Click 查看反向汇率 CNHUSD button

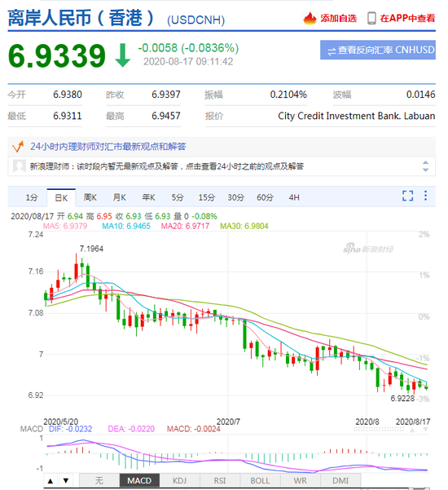378,50
